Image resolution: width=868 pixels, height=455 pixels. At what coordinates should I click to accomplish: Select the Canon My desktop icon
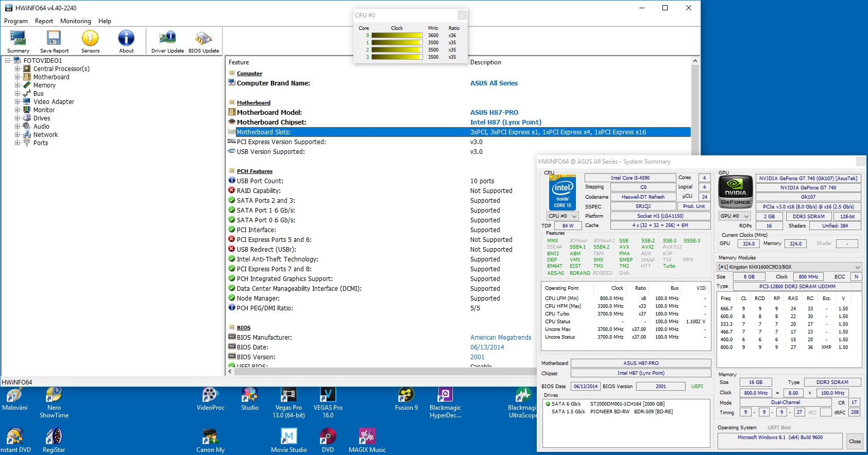click(x=210, y=441)
